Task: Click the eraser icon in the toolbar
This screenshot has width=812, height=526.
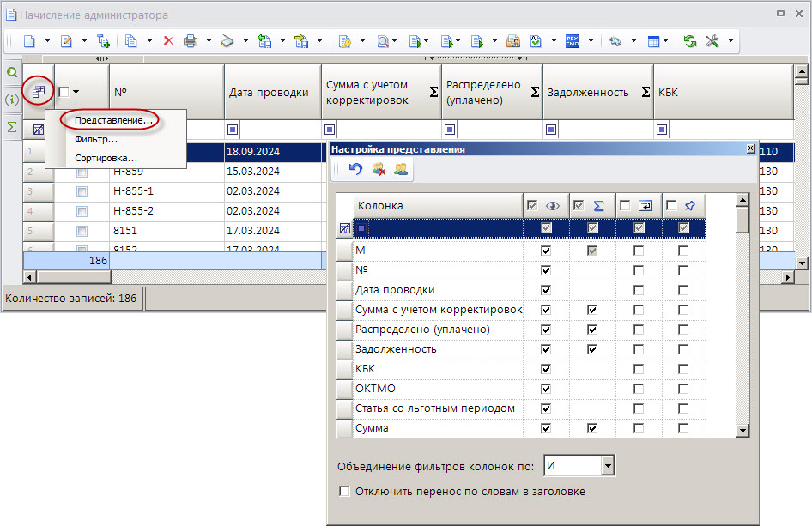Action: (227, 41)
